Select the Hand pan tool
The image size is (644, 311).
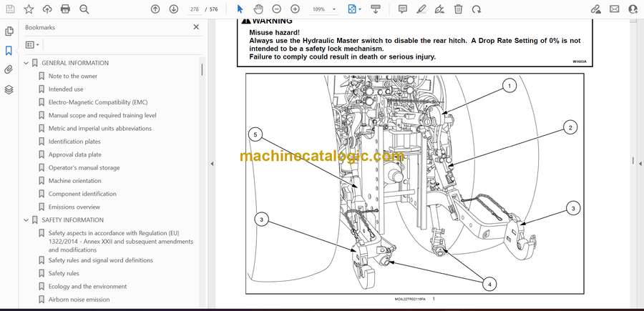tap(258, 9)
